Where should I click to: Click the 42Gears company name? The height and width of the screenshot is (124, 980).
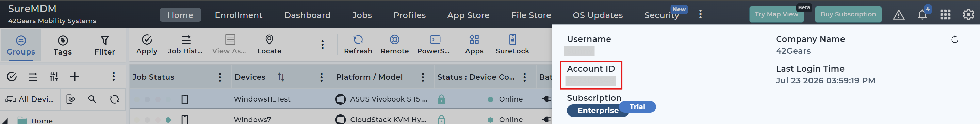click(793, 51)
